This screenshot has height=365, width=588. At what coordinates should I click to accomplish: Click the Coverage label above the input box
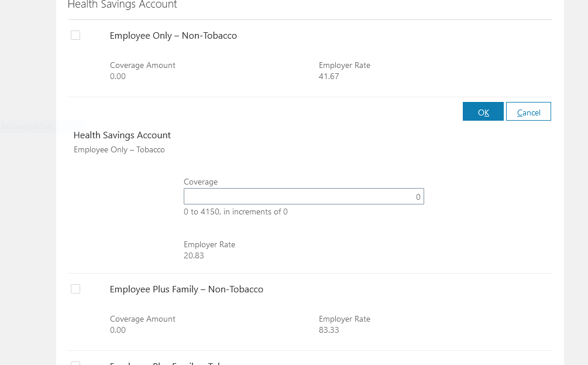coord(201,182)
